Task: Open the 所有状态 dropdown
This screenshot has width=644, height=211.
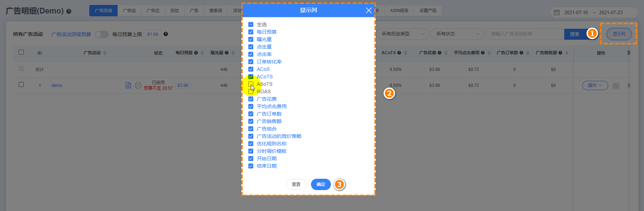Action: [457, 34]
